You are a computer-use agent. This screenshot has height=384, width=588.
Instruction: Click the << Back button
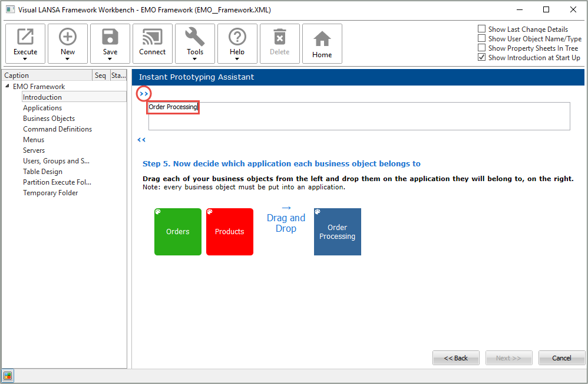(x=455, y=357)
